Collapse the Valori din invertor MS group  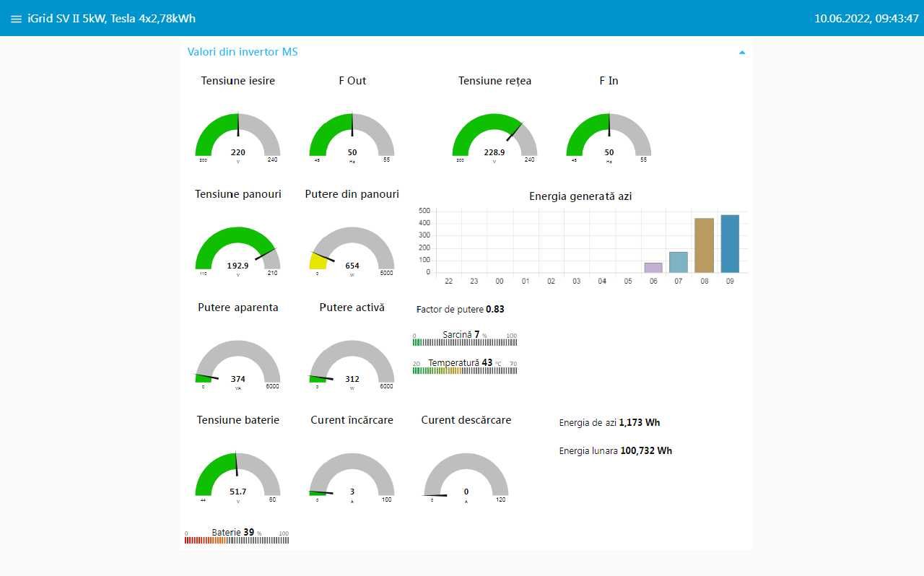pyautogui.click(x=742, y=52)
